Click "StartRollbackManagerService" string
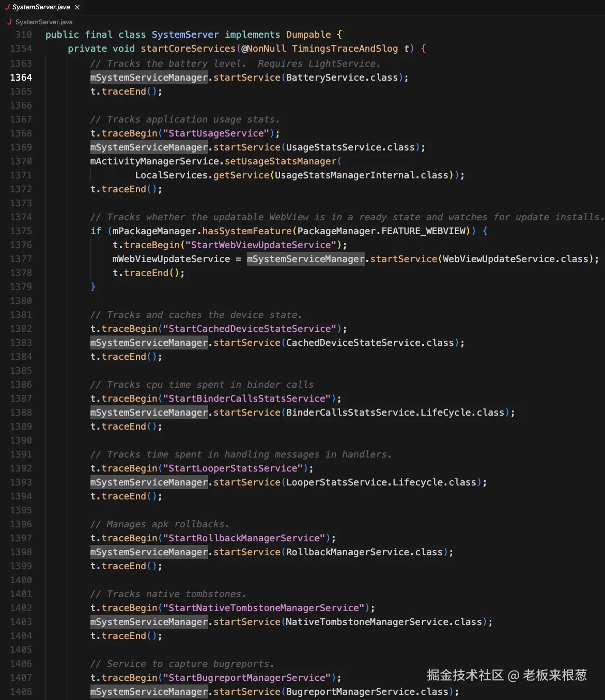This screenshot has width=605, height=700. click(244, 538)
